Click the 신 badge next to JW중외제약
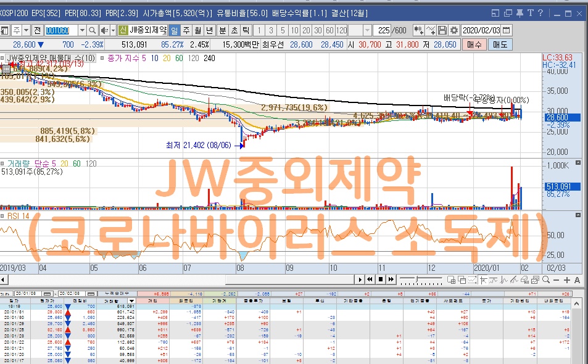This screenshot has width=588, height=364. [123, 30]
